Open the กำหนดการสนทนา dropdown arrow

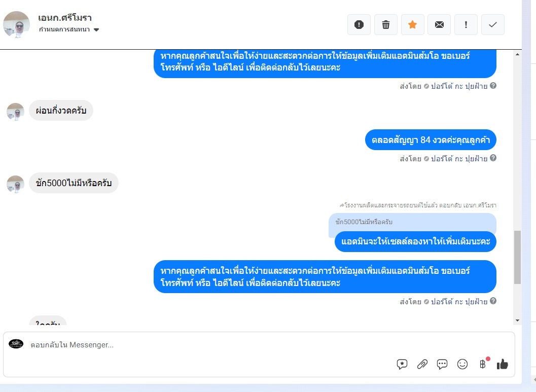click(96, 30)
